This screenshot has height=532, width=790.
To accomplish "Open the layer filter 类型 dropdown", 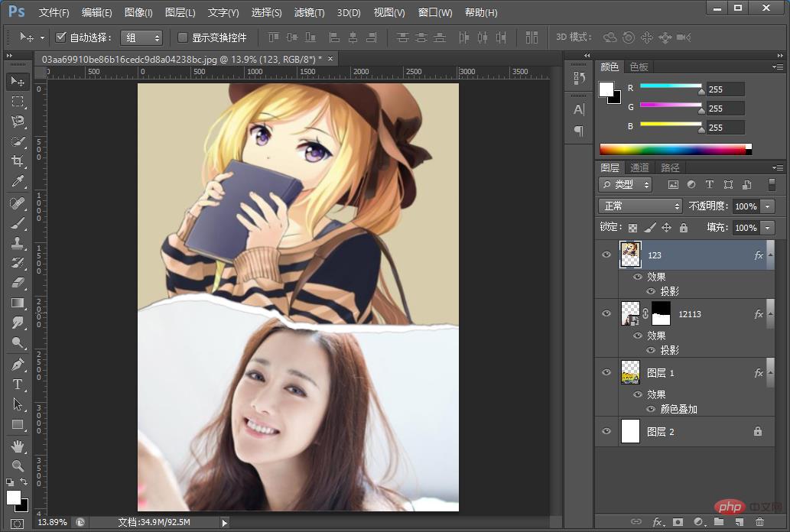I will 626,185.
